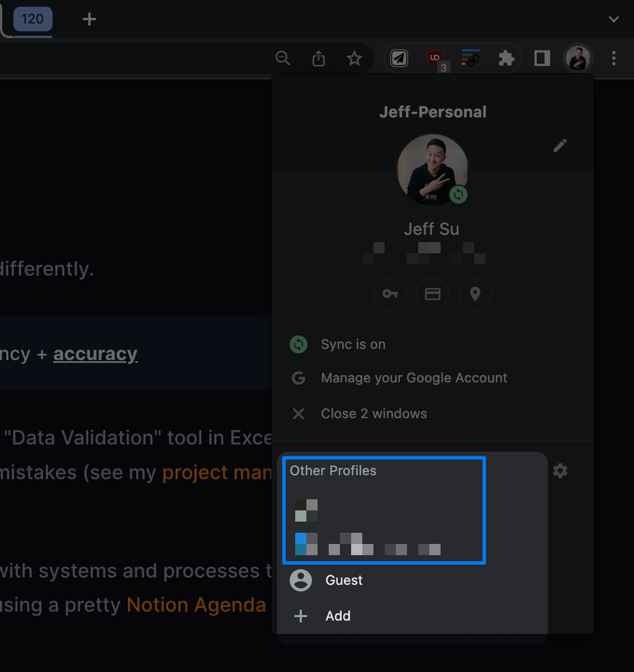The height and width of the screenshot is (672, 634).
Task: Edit the Jeff-Personal profile with the pencil
Action: 560,145
